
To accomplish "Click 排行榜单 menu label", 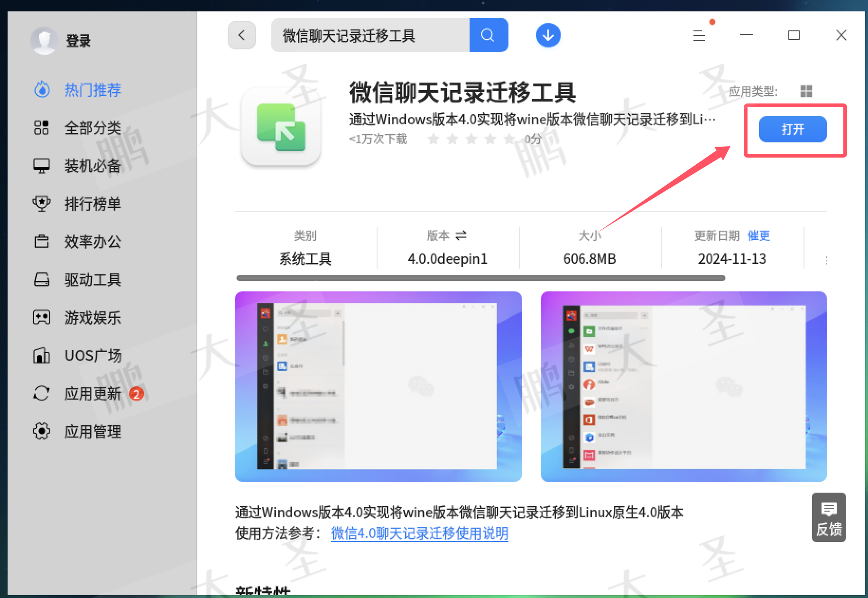I will pos(93,204).
